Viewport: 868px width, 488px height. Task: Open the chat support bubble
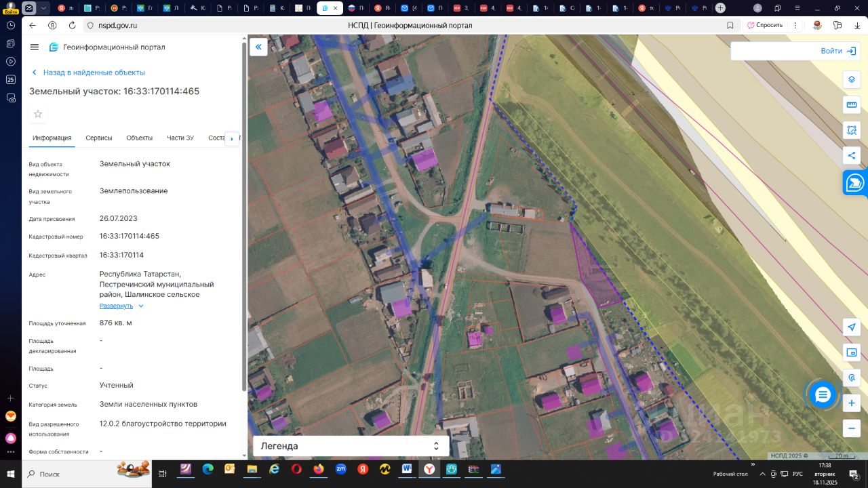click(823, 395)
